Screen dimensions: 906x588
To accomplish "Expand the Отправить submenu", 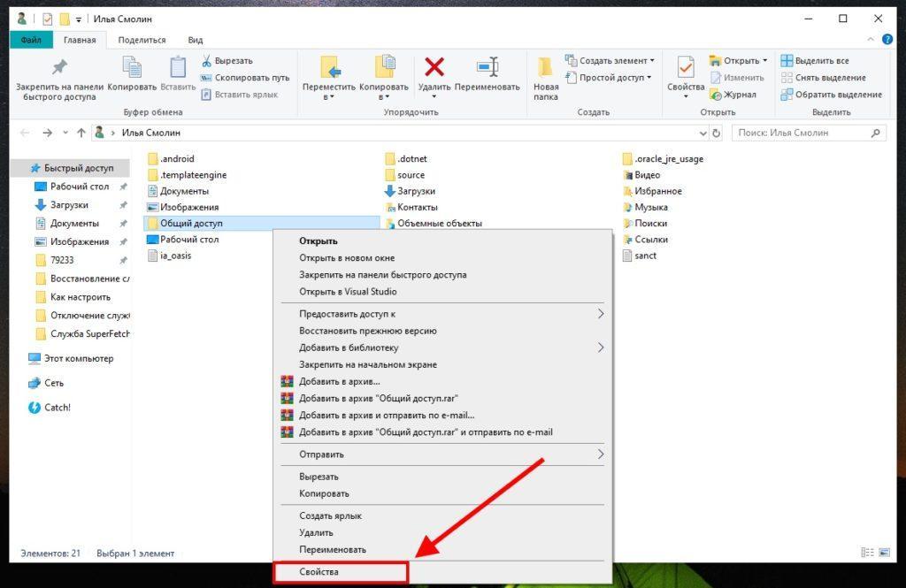I will pyautogui.click(x=442, y=454).
